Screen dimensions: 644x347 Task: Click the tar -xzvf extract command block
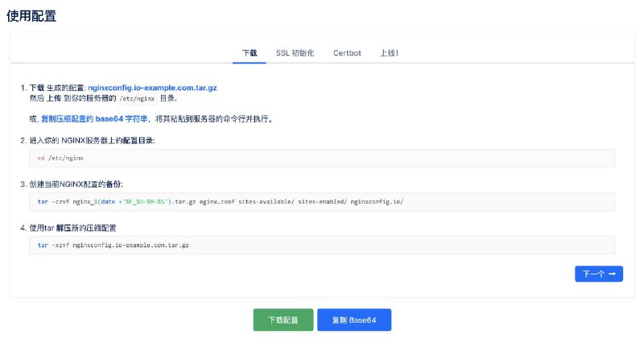[x=322, y=245]
